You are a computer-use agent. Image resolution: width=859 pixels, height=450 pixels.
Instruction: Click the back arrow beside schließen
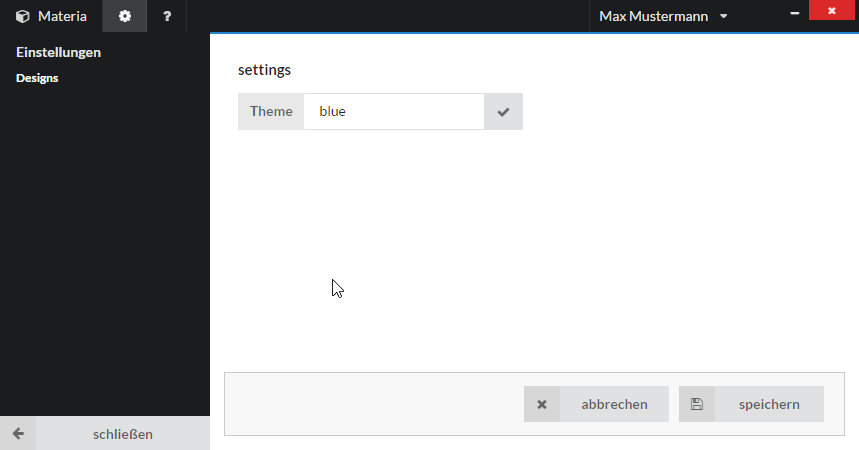(x=18, y=434)
